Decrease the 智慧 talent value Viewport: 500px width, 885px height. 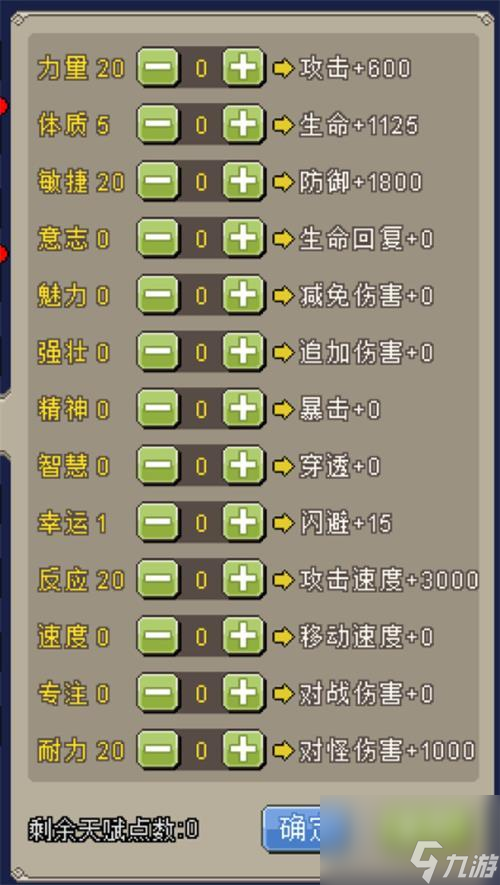click(x=158, y=467)
